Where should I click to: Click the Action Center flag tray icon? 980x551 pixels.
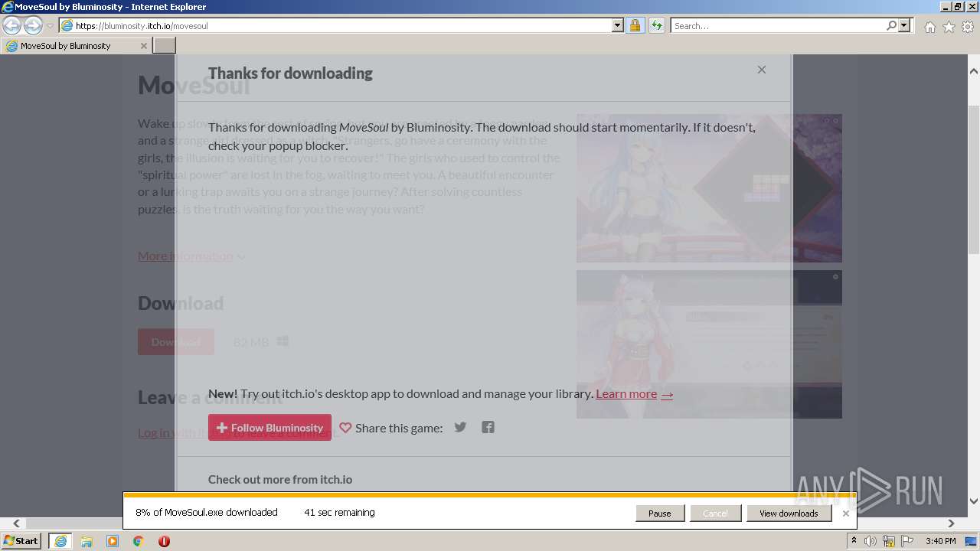click(x=907, y=541)
